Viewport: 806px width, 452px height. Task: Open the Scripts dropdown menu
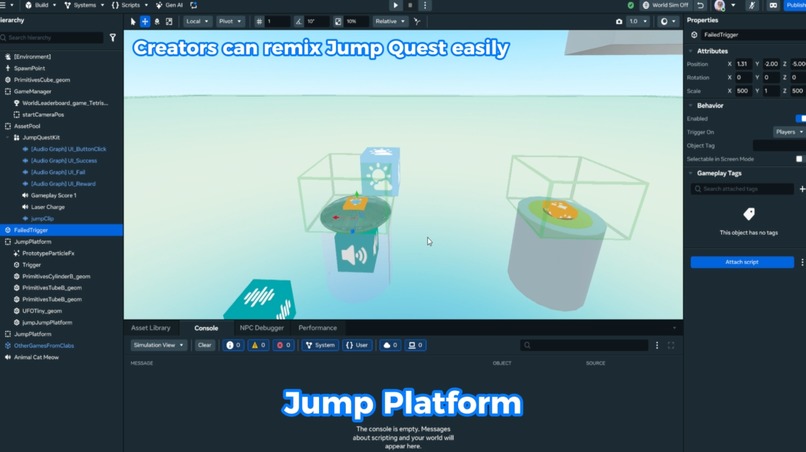[130, 5]
